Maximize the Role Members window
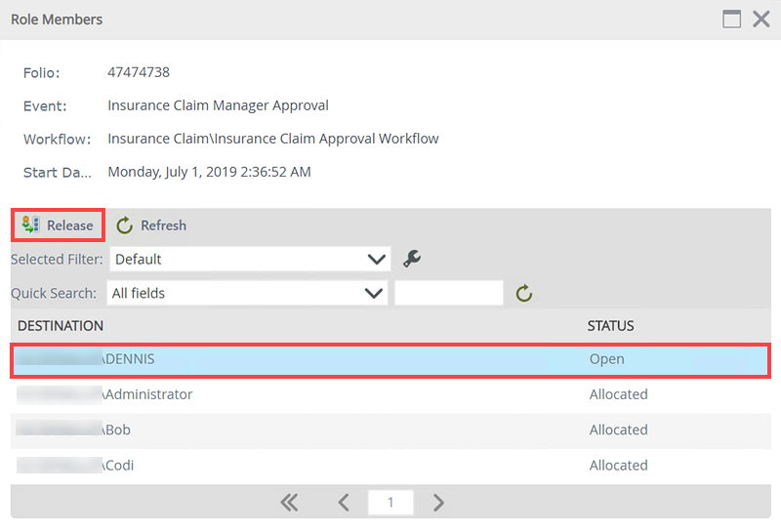This screenshot has height=532, width=781. point(731,19)
